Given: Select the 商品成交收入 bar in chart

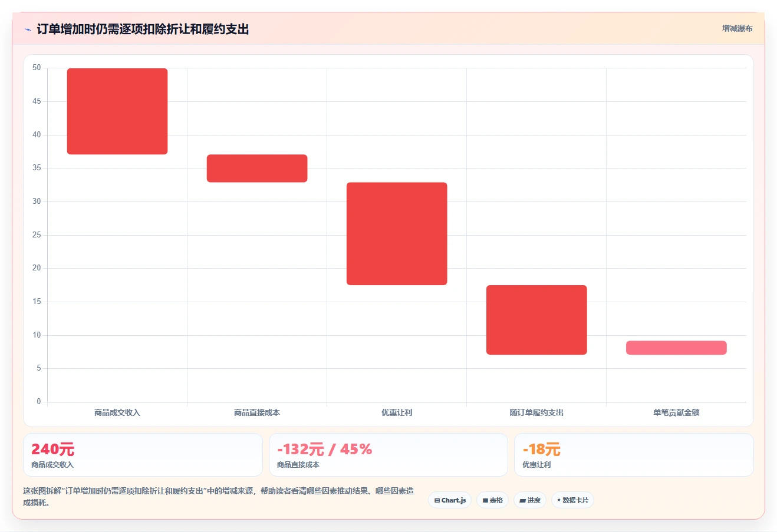Looking at the screenshot, I should (117, 111).
